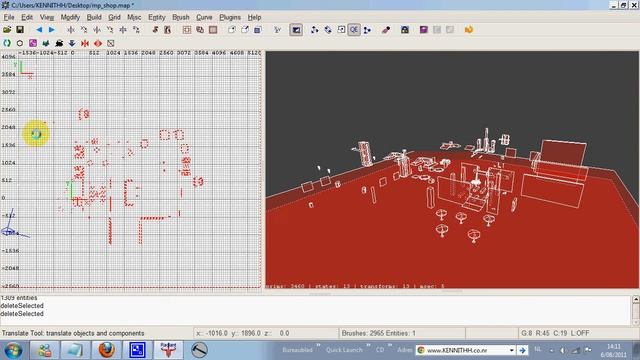
Task: Click the x-axis Rotate toolbar icon
Action: pos(84,30)
